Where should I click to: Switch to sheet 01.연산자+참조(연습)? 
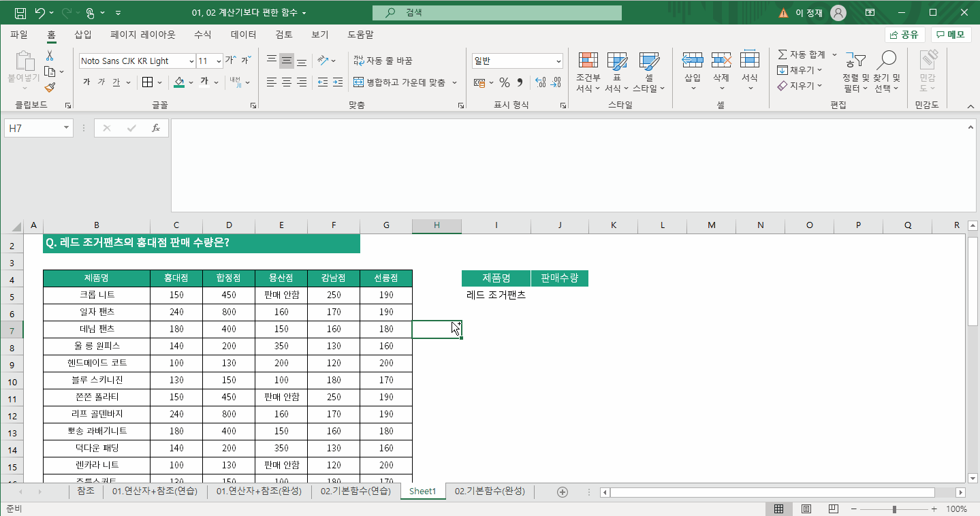pos(156,491)
